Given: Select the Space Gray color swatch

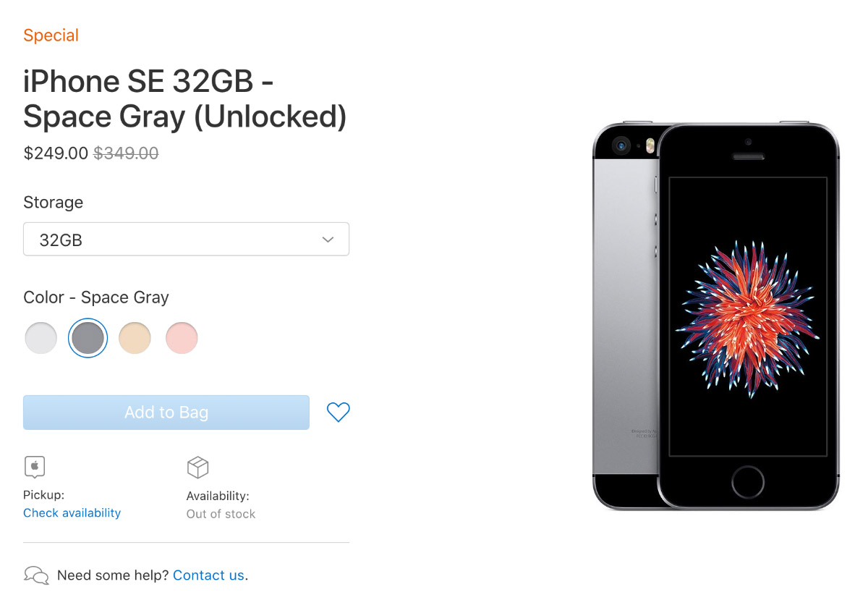Looking at the screenshot, I should click(88, 338).
